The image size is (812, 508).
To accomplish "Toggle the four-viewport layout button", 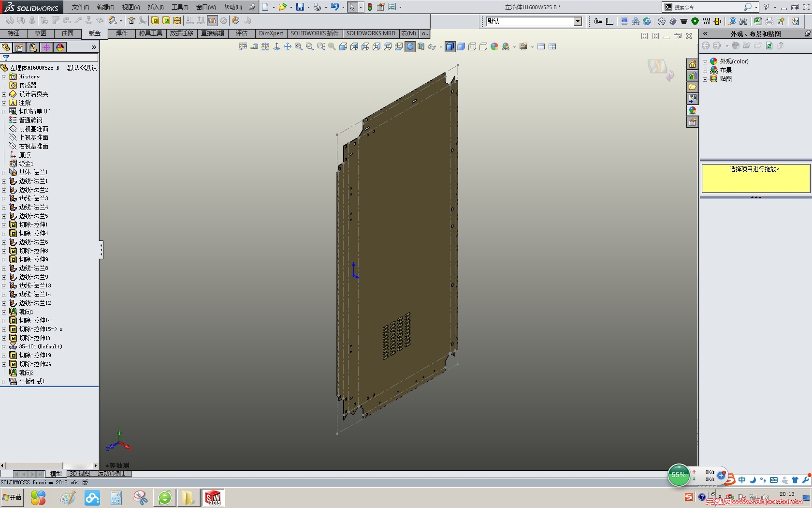I will point(552,46).
